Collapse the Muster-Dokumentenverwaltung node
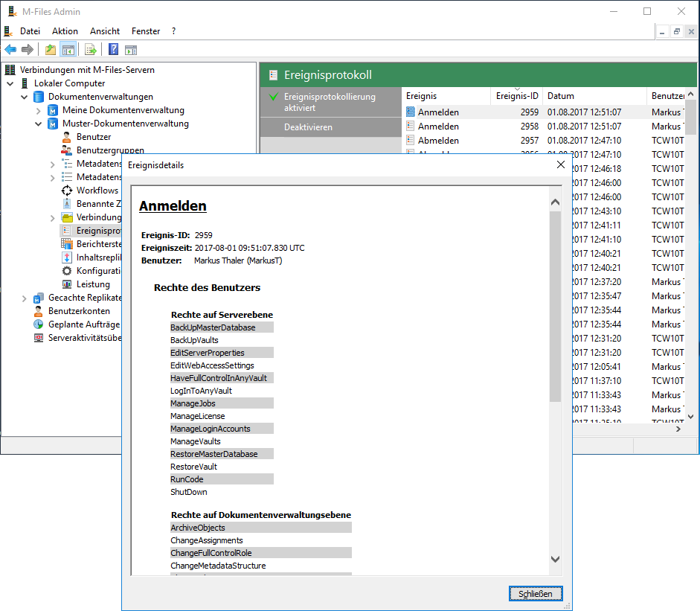The image size is (700, 611). click(39, 124)
